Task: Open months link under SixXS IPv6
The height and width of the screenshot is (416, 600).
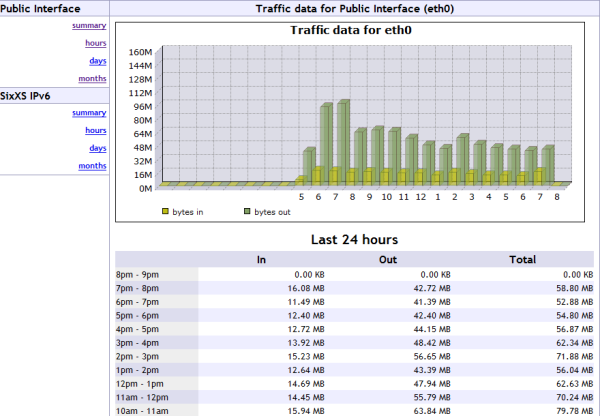Action: (x=92, y=166)
